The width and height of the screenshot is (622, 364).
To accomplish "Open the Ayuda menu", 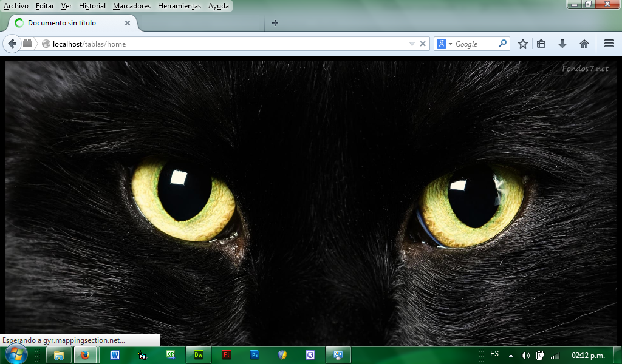I will (x=219, y=6).
